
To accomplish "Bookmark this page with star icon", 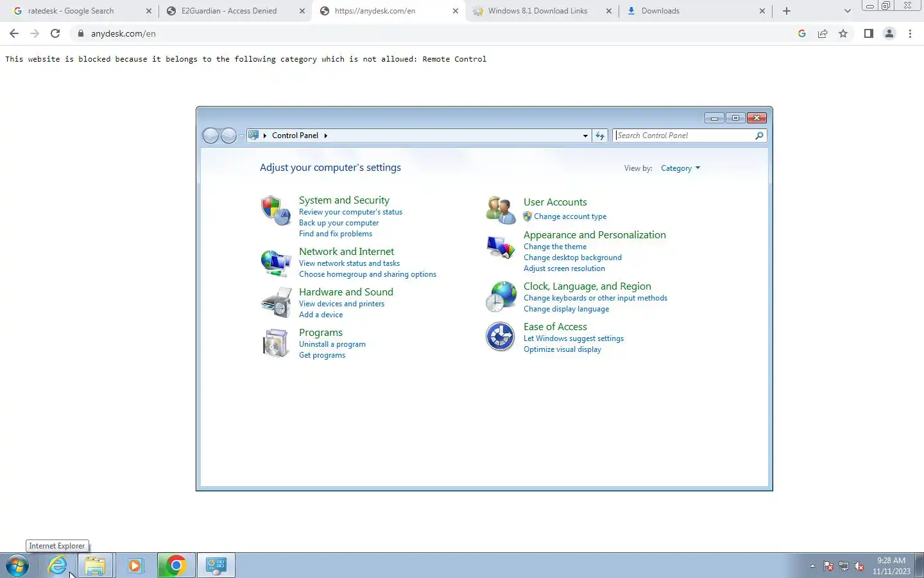I will tap(843, 33).
